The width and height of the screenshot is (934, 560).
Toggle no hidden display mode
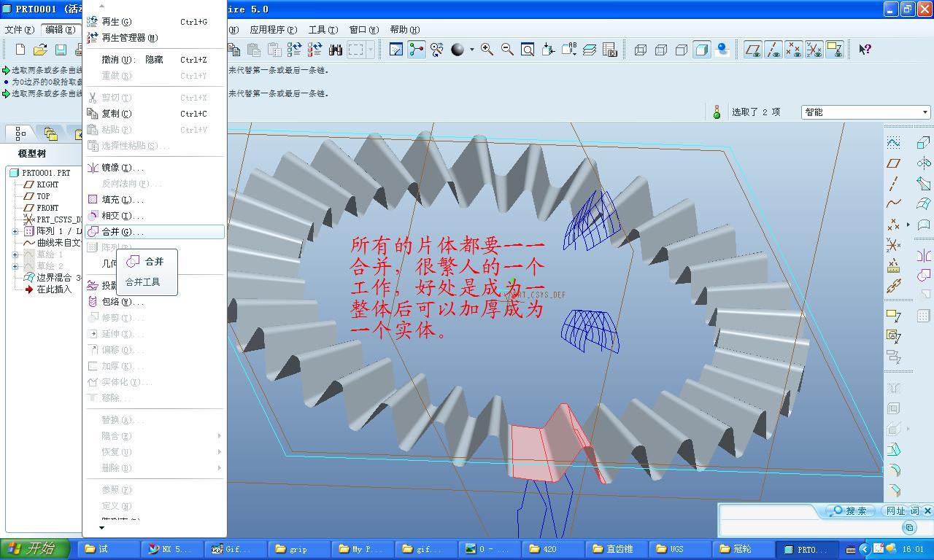[682, 50]
